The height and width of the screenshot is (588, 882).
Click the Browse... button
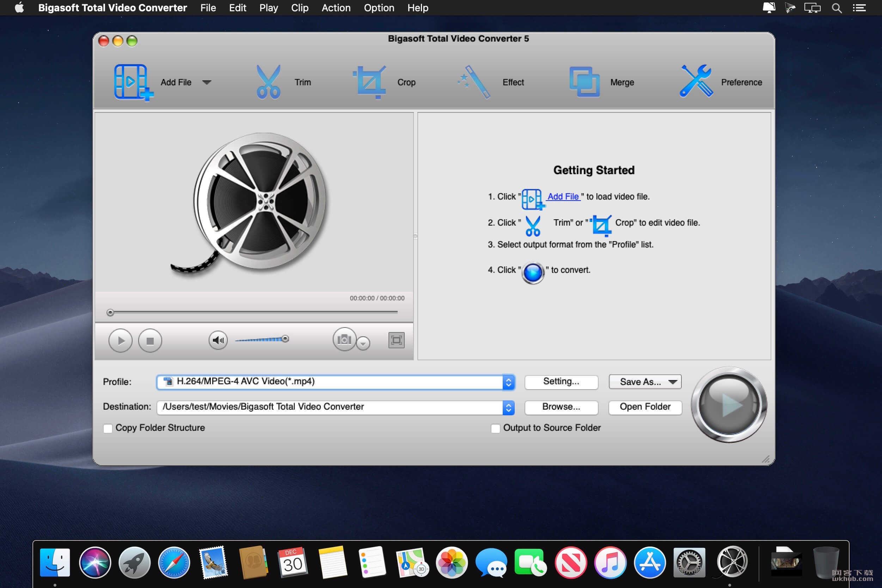(561, 407)
